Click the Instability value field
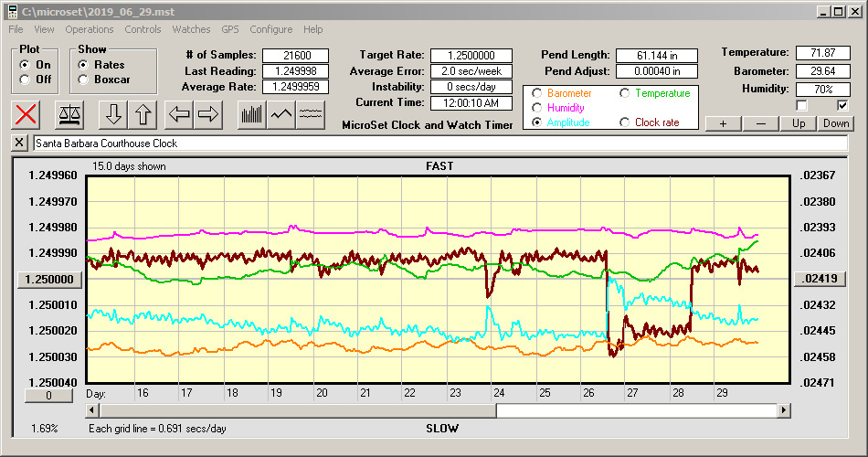This screenshot has height=457, width=868. (471, 87)
